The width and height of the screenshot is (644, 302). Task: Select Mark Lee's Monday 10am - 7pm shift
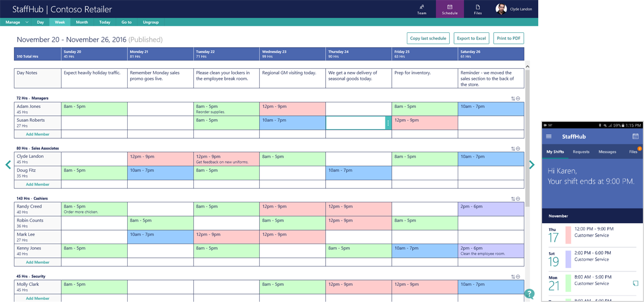click(x=160, y=237)
